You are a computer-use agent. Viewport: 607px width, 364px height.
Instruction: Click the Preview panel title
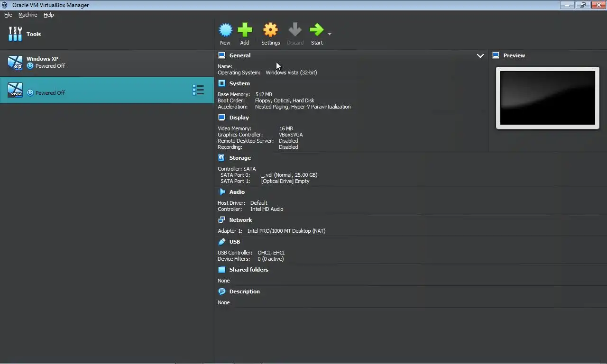click(x=514, y=55)
